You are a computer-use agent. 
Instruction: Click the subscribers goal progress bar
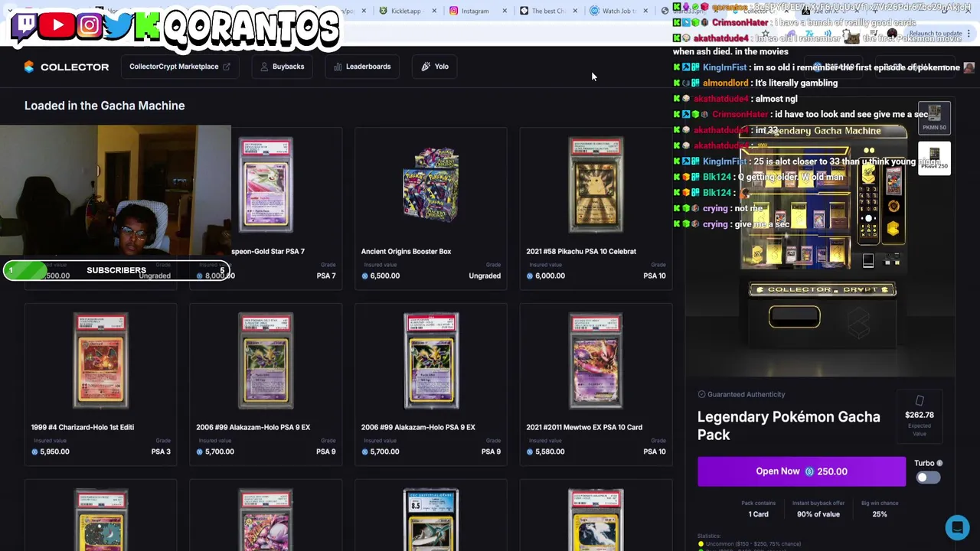click(x=116, y=270)
